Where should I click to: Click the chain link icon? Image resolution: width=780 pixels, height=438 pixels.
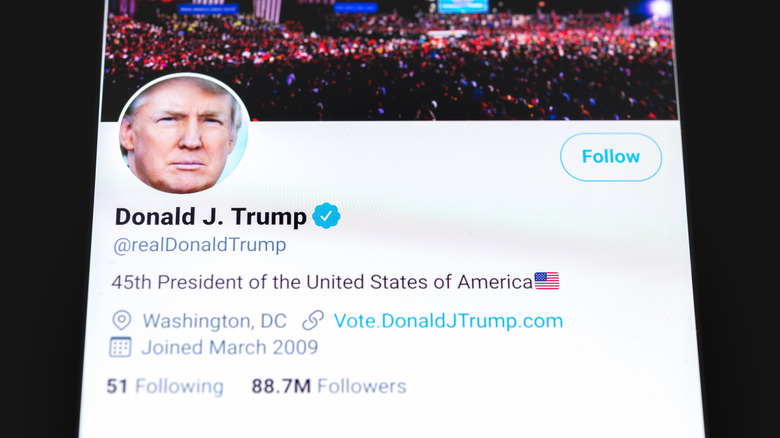tap(313, 321)
